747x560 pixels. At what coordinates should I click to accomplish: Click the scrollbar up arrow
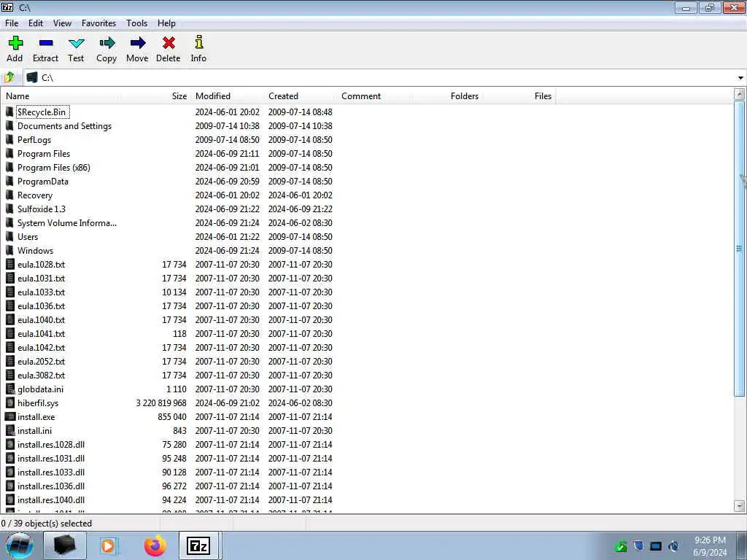(740, 94)
